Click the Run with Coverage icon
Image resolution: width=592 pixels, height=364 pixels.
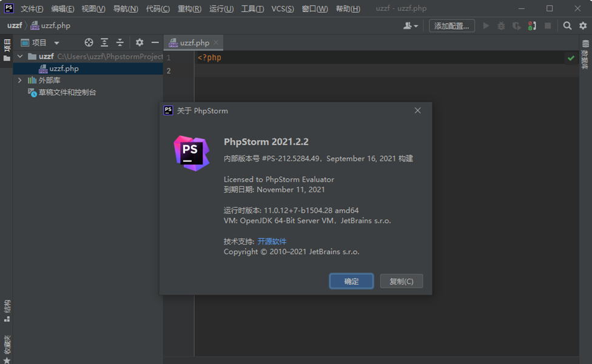tap(517, 25)
